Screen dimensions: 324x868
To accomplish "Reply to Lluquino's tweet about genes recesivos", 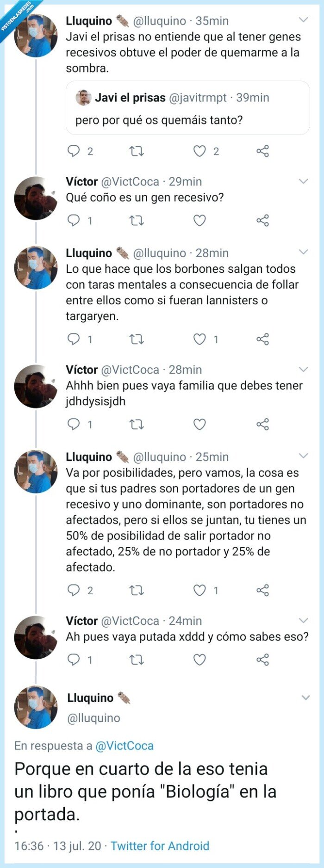I will point(73,150).
